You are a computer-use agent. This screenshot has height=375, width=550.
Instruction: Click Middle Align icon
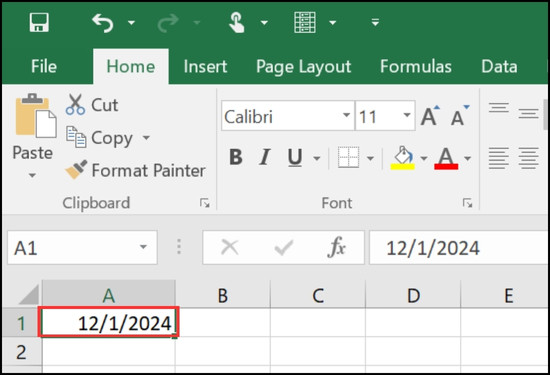coord(528,113)
